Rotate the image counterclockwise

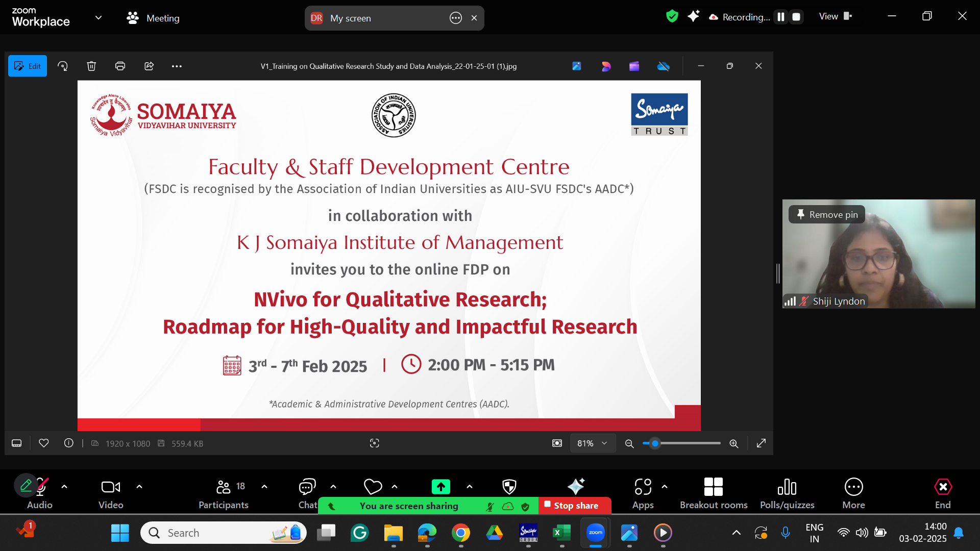pyautogui.click(x=62, y=66)
